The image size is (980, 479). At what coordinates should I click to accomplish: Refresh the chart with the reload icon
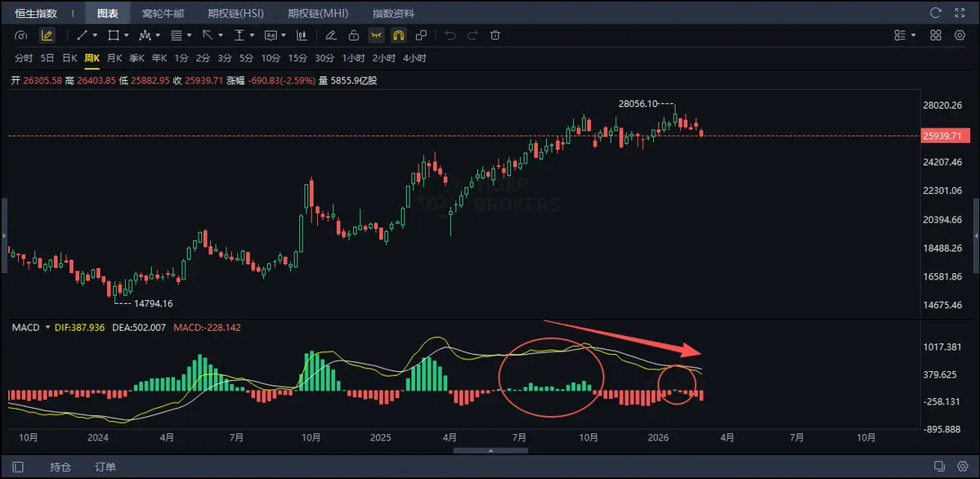pos(936,12)
